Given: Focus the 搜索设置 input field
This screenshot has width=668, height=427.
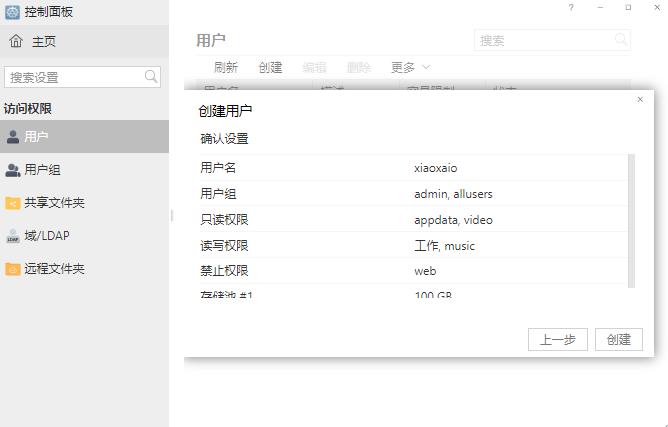Looking at the screenshot, I should (73, 77).
